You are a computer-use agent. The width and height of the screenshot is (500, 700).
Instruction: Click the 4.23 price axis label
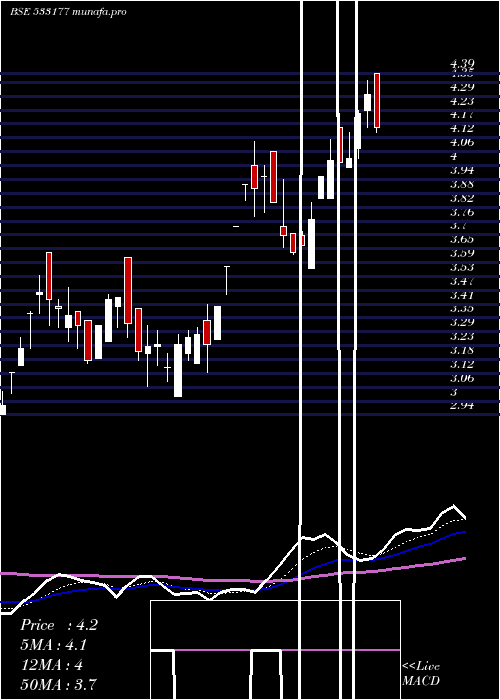(x=462, y=101)
